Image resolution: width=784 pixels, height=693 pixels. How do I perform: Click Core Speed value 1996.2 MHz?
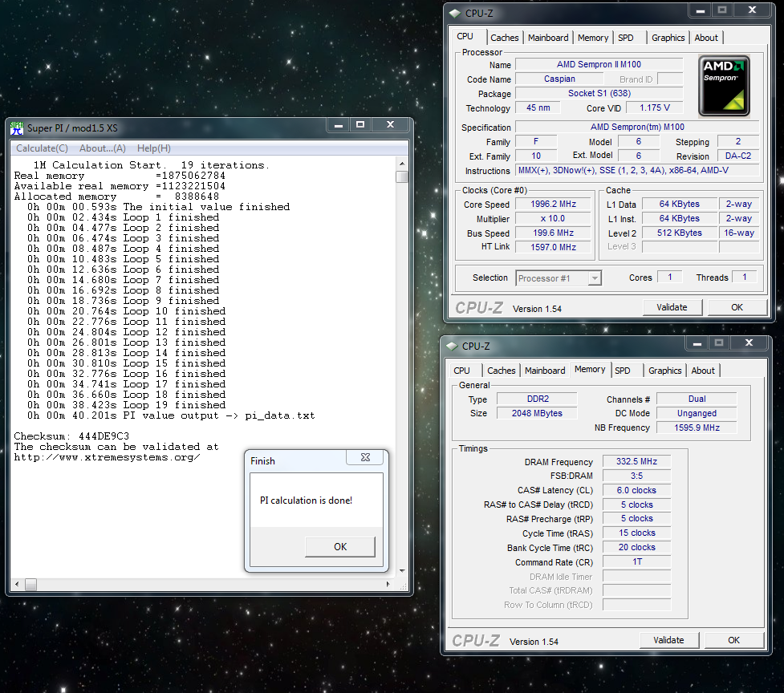pos(553,205)
